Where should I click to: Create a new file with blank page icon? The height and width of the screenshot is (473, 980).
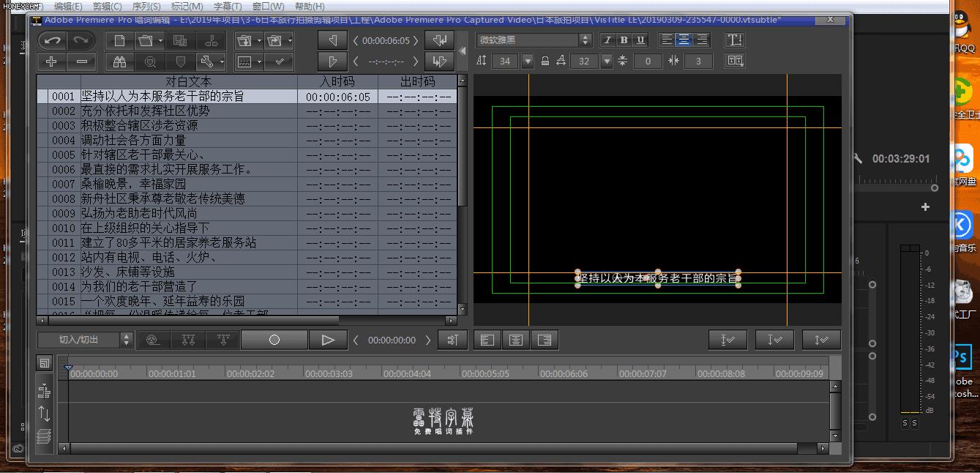[x=120, y=40]
